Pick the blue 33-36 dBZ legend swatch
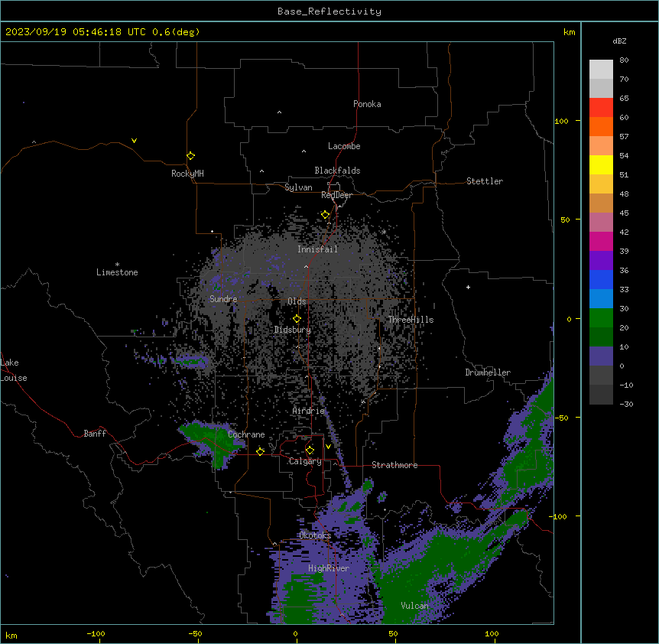This screenshot has height=644, width=659. click(x=601, y=279)
